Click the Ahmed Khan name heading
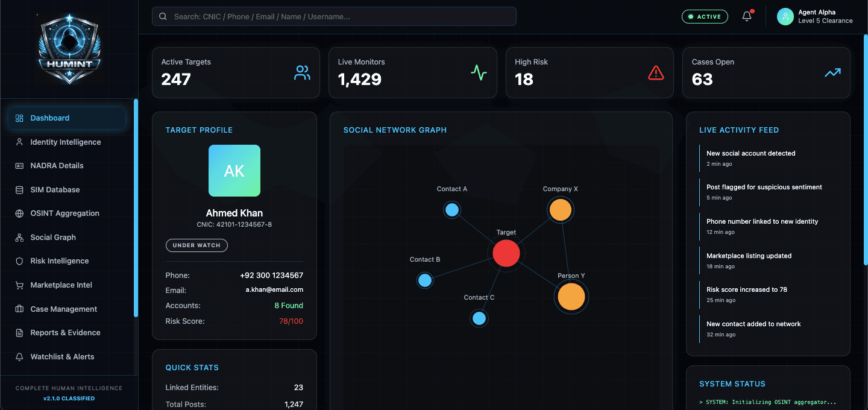868x410 pixels. [234, 213]
